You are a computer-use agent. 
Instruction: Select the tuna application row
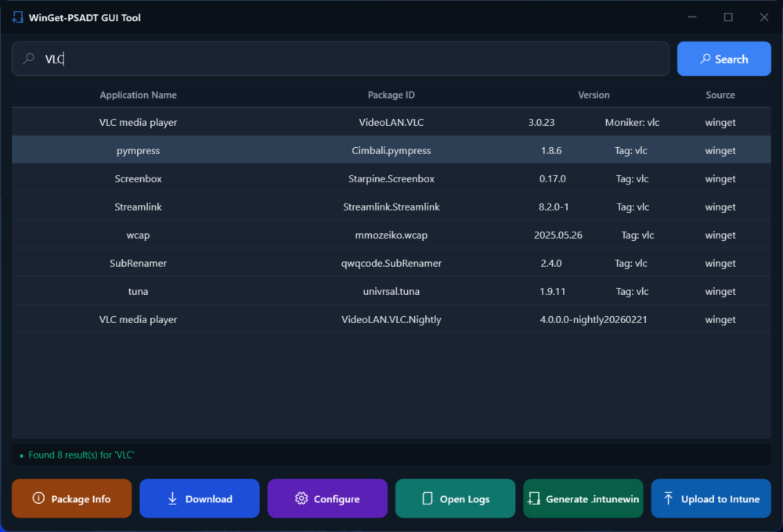(x=391, y=291)
